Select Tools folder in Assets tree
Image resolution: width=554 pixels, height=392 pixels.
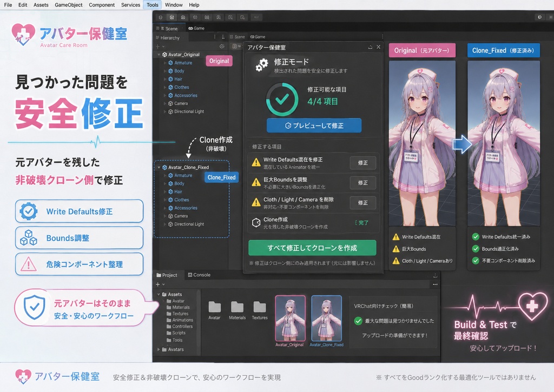coord(175,340)
